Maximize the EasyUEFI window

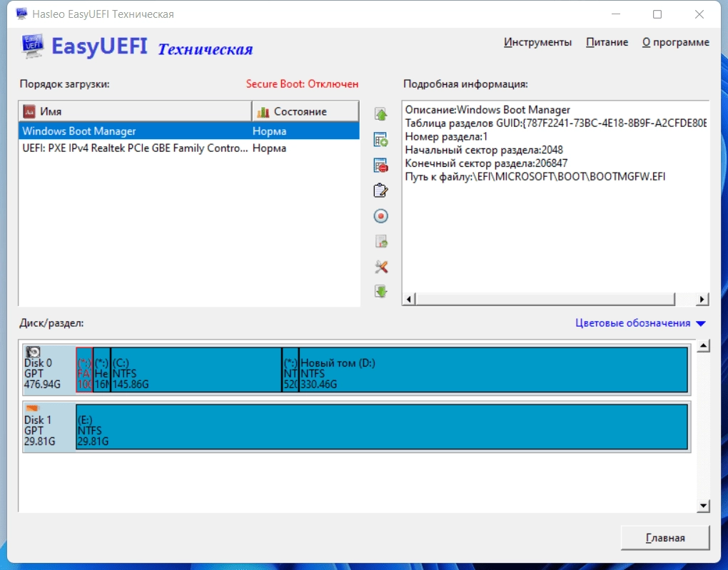tap(657, 14)
